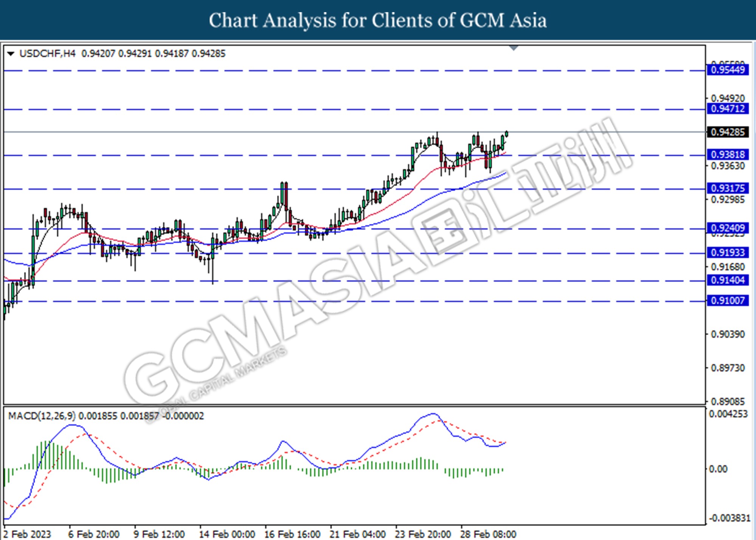Click the 0.89730 price scale value
Screen dimensions: 756x540
[728, 368]
